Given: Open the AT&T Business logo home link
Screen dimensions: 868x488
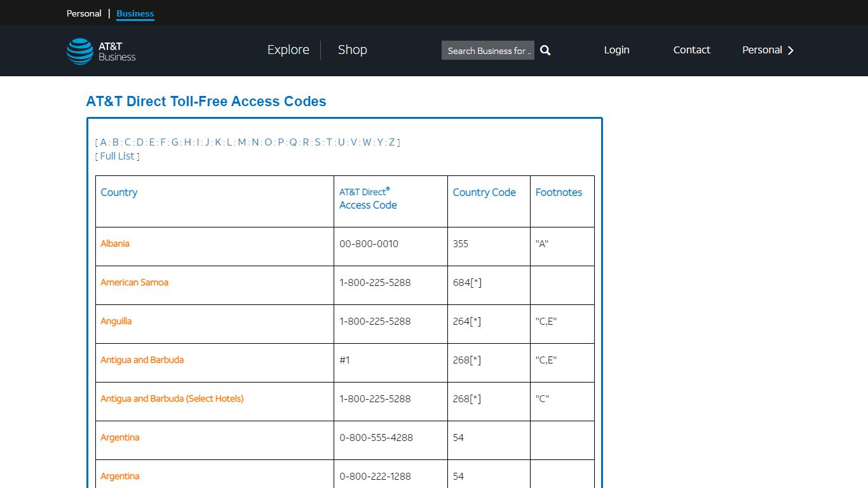Looking at the screenshot, I should [x=101, y=51].
